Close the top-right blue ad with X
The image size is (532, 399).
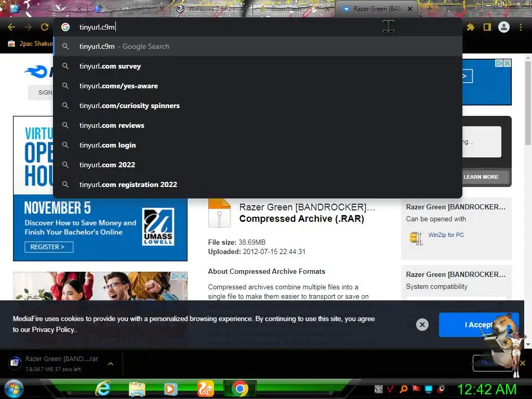point(507,63)
